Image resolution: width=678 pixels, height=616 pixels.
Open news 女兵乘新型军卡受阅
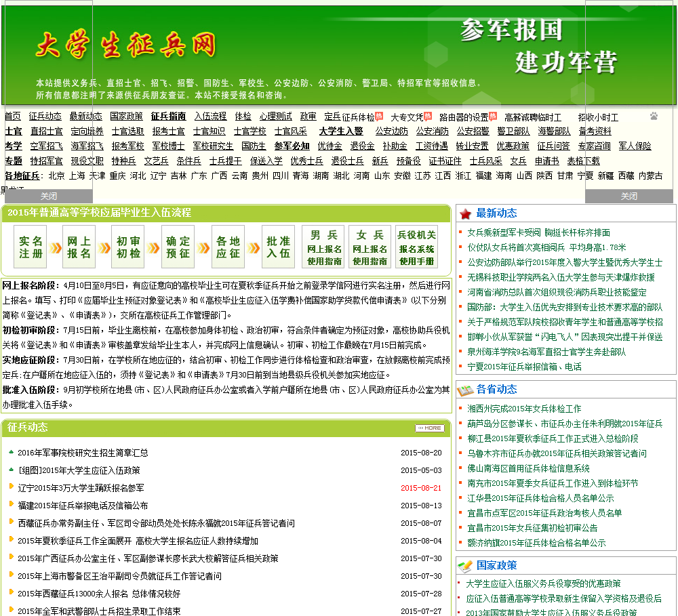(x=538, y=233)
